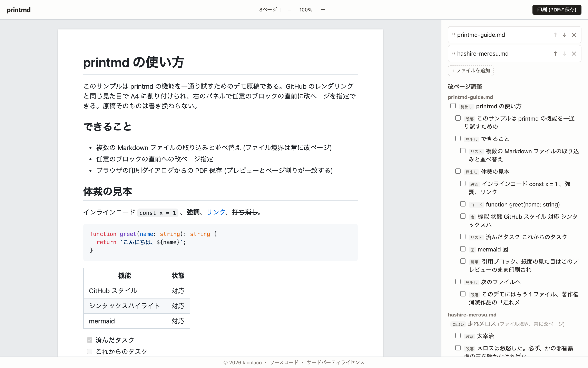
Task: Click the できること heading in the preview
Action: coord(107,127)
